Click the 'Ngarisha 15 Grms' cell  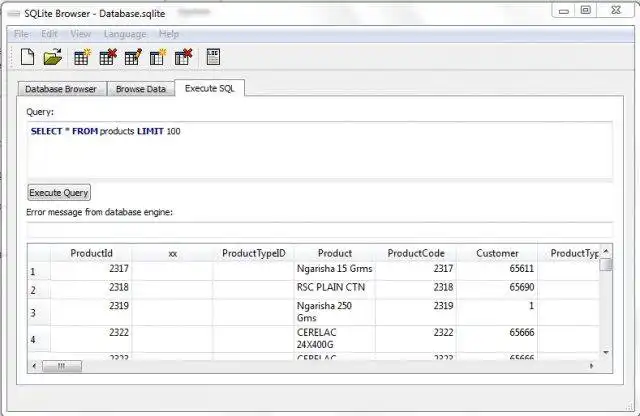[x=335, y=269]
